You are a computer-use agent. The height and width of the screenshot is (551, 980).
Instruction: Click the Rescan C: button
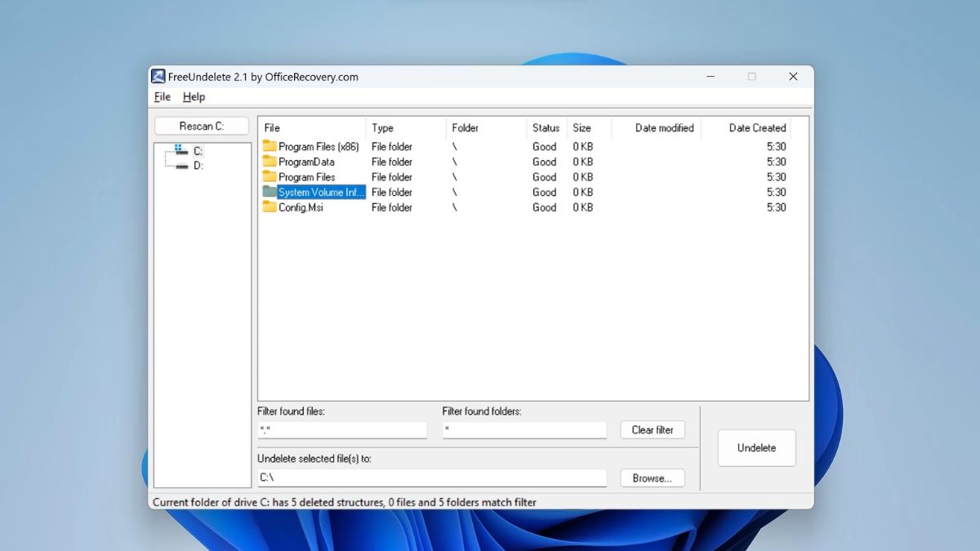tap(202, 126)
